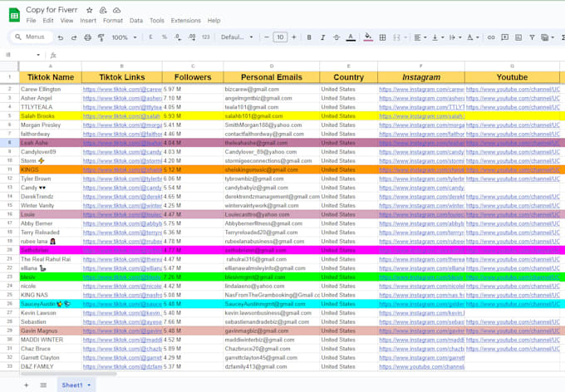This screenshot has height=392, width=565.
Task: Select the Personal Emails header cell
Action: 272,77
